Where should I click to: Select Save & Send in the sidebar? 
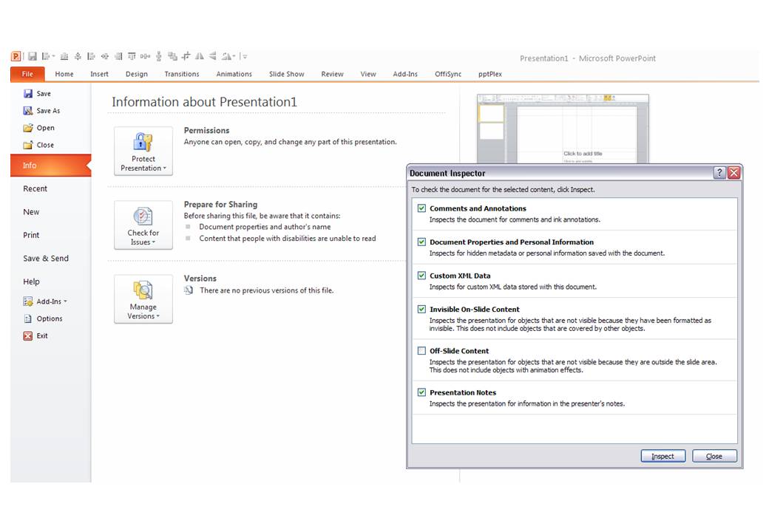click(x=46, y=258)
